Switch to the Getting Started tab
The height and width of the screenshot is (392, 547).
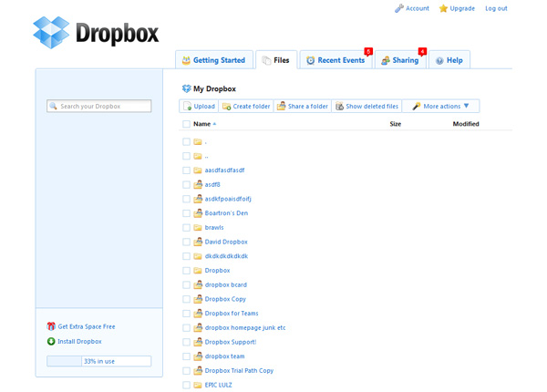coord(214,60)
